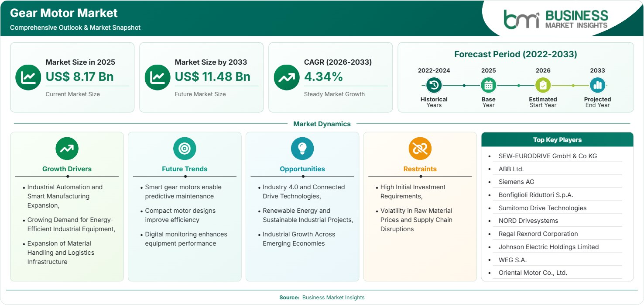
Task: Click Industry 4.0 and Connected Drive bullet
Action: point(304,192)
